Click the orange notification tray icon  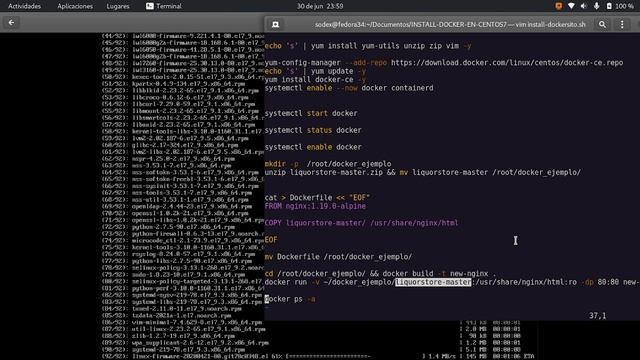point(558,6)
